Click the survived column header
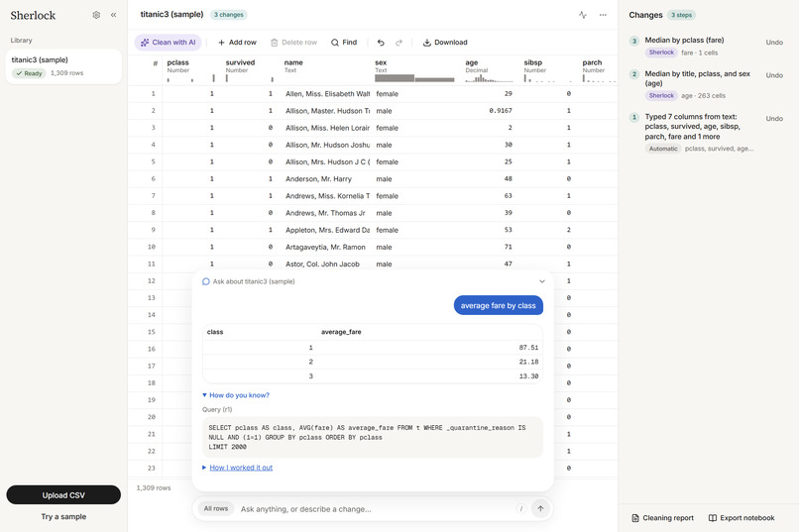The width and height of the screenshot is (799, 532). 250,70
